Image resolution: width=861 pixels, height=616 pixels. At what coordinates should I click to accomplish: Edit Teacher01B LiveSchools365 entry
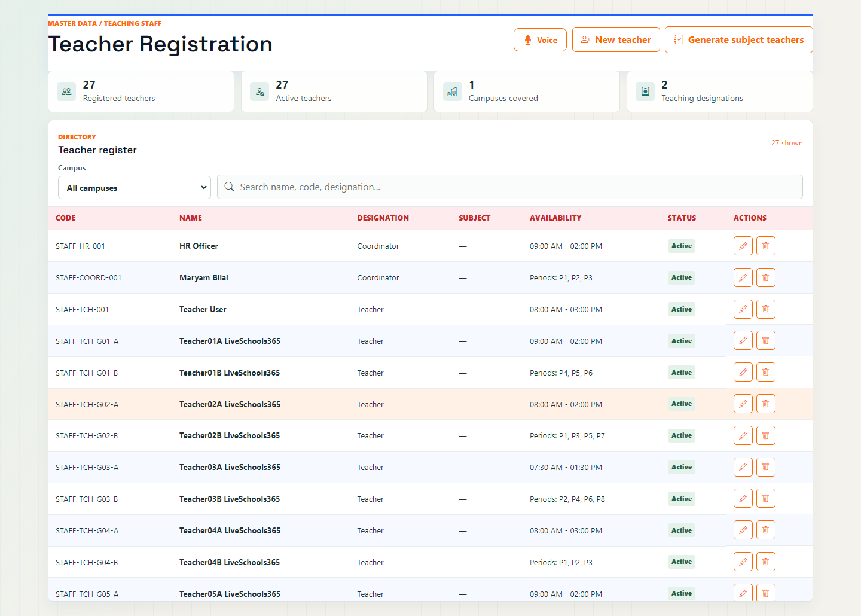[x=743, y=372]
